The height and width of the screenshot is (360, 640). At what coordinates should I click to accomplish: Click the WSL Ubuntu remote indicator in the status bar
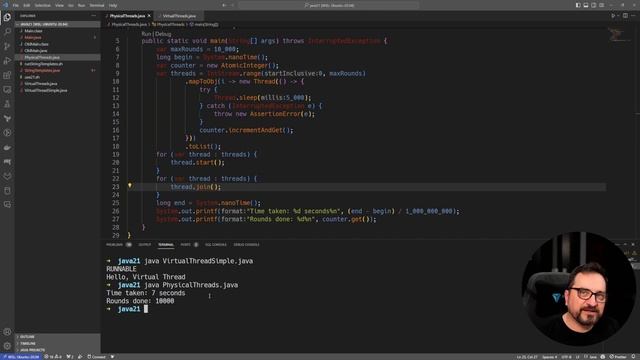(x=20, y=357)
